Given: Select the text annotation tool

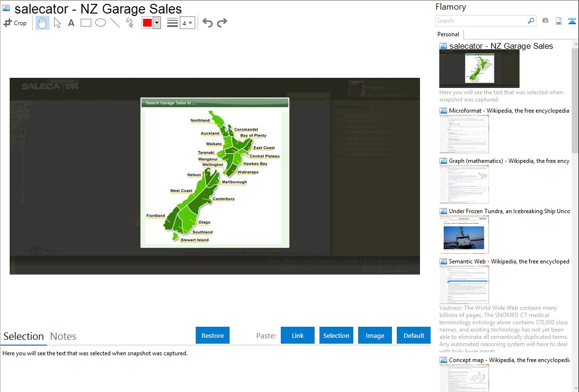Looking at the screenshot, I should tap(71, 23).
